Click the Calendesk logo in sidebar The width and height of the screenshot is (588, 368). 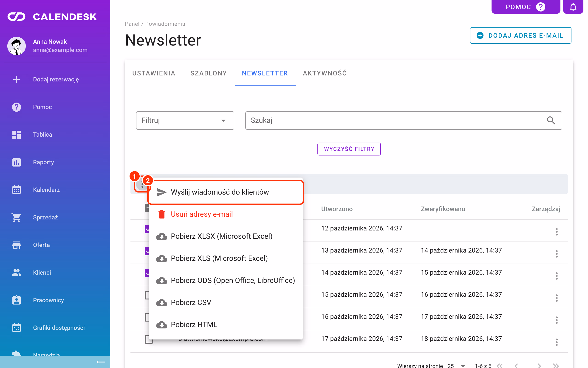(52, 17)
